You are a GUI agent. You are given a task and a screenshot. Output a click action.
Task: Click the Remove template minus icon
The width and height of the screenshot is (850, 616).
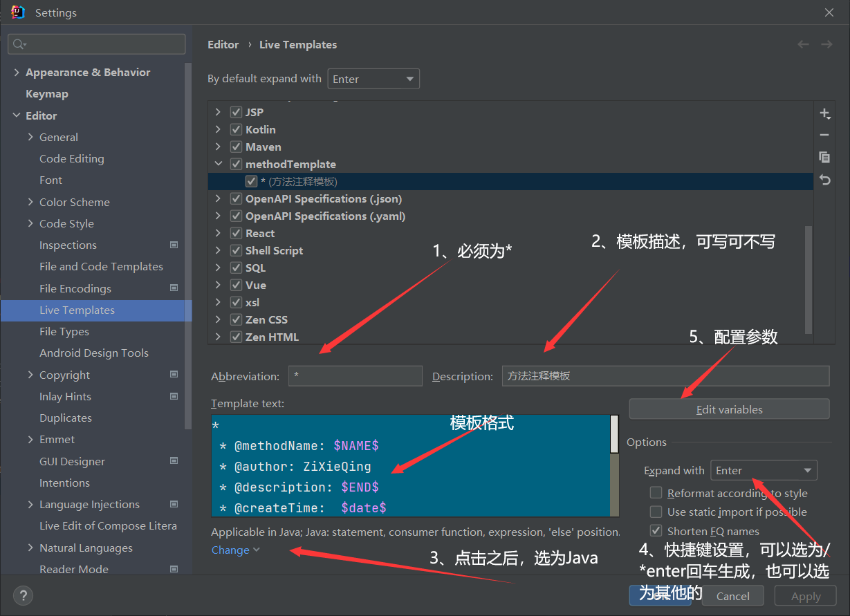824,136
